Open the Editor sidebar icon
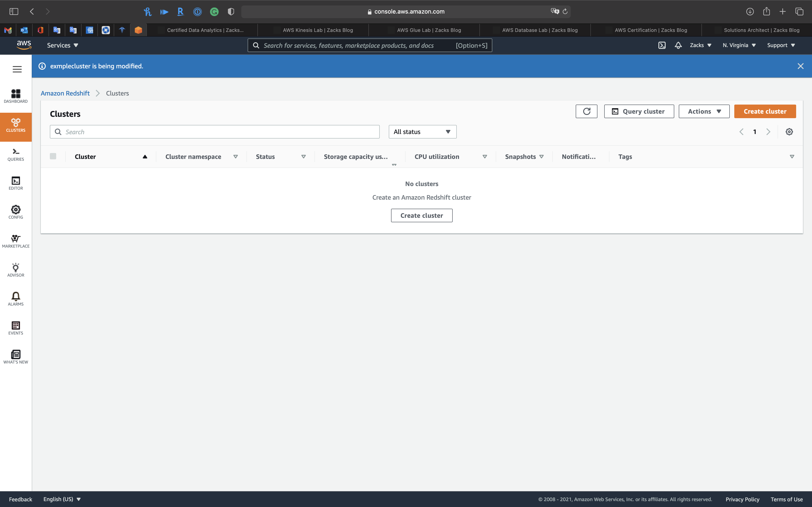The height and width of the screenshot is (507, 812). click(x=16, y=183)
